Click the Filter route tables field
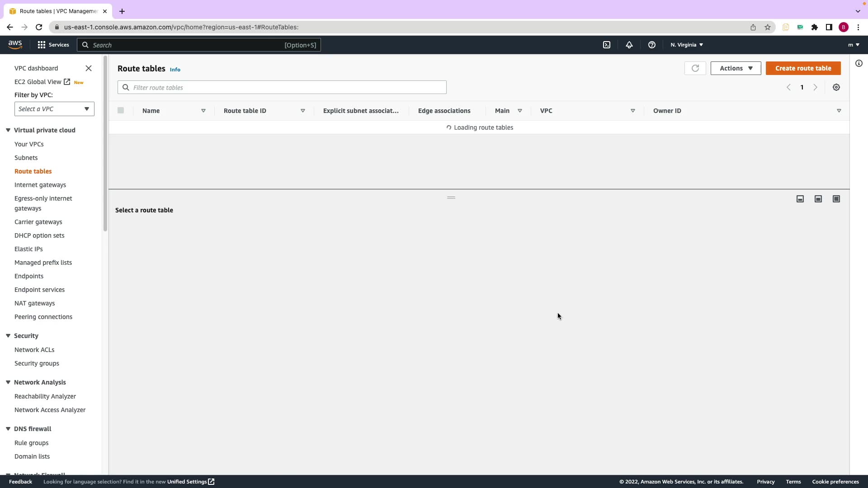This screenshot has height=488, width=868. pyautogui.click(x=282, y=88)
